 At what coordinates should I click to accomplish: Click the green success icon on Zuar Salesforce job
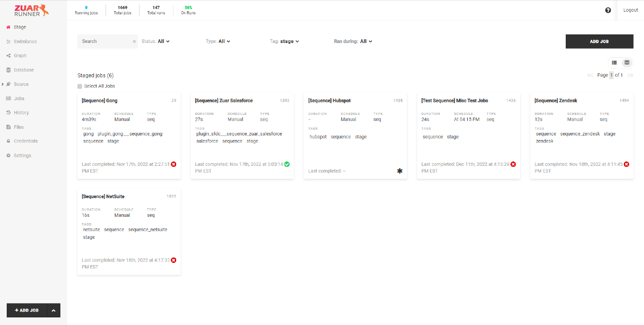coord(287,164)
